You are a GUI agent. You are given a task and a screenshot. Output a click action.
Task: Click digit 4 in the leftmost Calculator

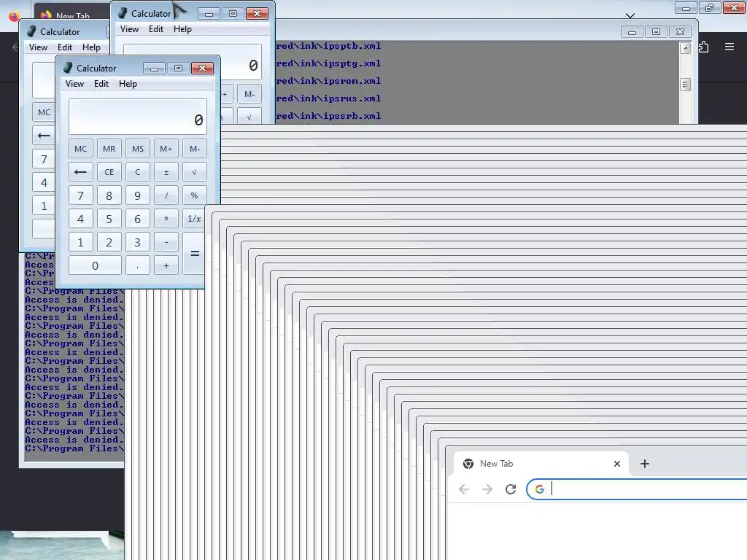44,182
